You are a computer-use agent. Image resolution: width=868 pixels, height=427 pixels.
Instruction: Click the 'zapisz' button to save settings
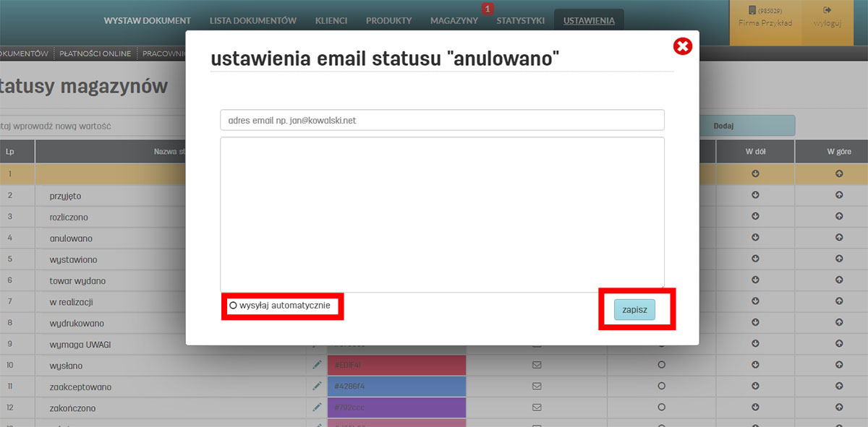pyautogui.click(x=635, y=309)
